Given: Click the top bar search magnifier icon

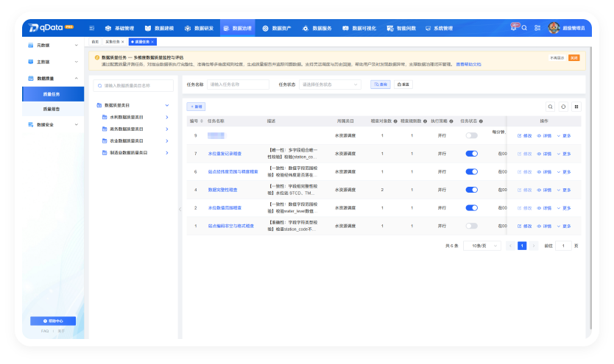Looking at the screenshot, I should [x=524, y=28].
